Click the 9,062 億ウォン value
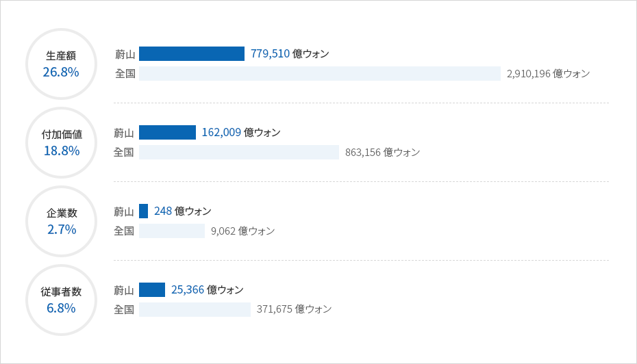The width and height of the screenshot is (637, 364). coord(242,231)
